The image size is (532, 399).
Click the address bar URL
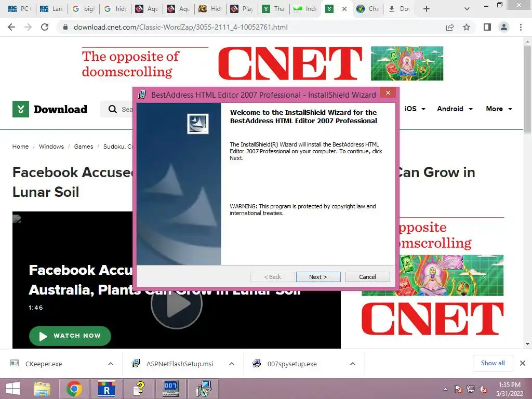coord(180,27)
